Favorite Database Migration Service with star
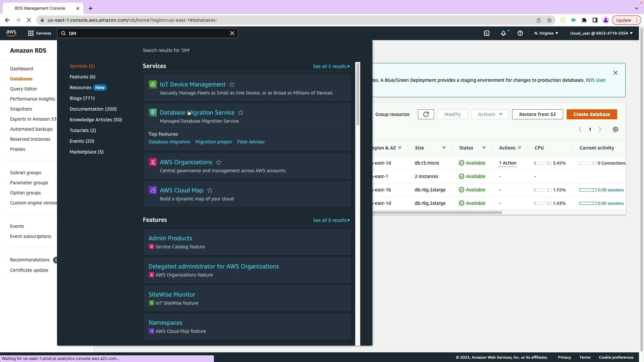The width and height of the screenshot is (644, 362). click(x=241, y=113)
